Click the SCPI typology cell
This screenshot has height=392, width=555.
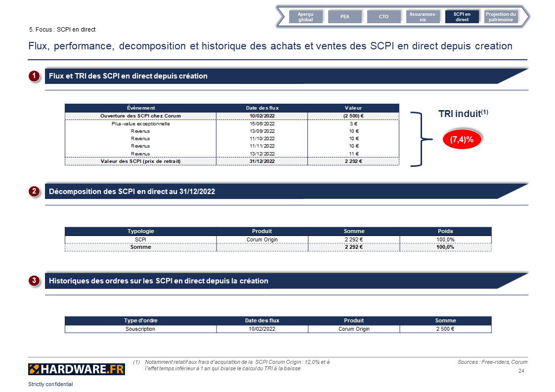click(x=140, y=239)
